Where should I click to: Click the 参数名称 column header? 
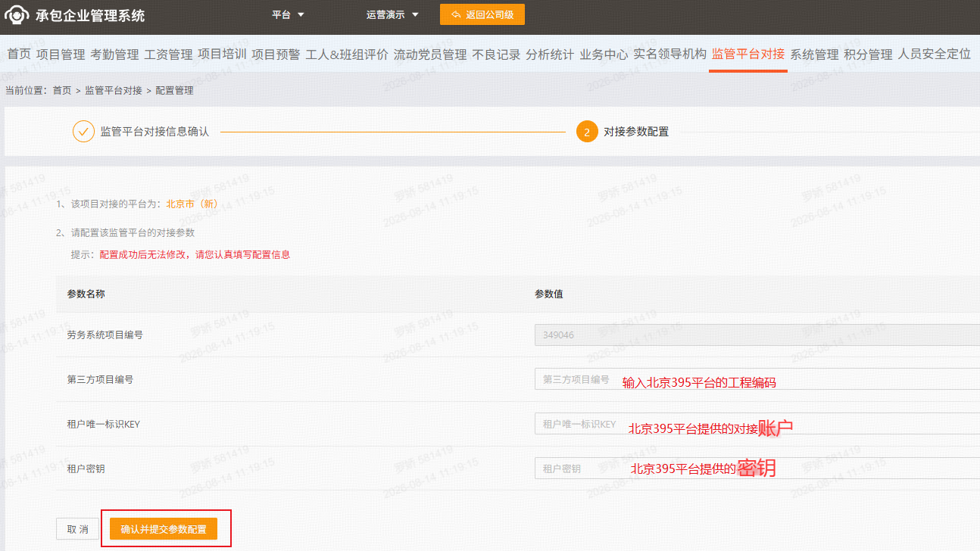coord(86,294)
